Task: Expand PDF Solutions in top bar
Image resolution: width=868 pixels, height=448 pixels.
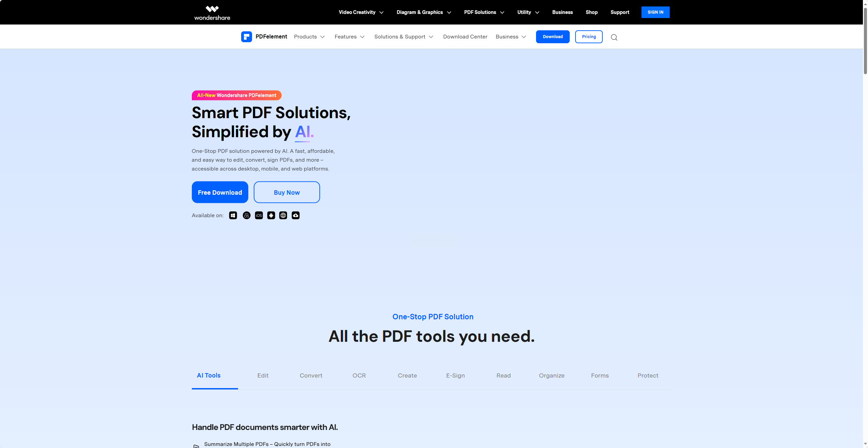Action: pyautogui.click(x=484, y=12)
